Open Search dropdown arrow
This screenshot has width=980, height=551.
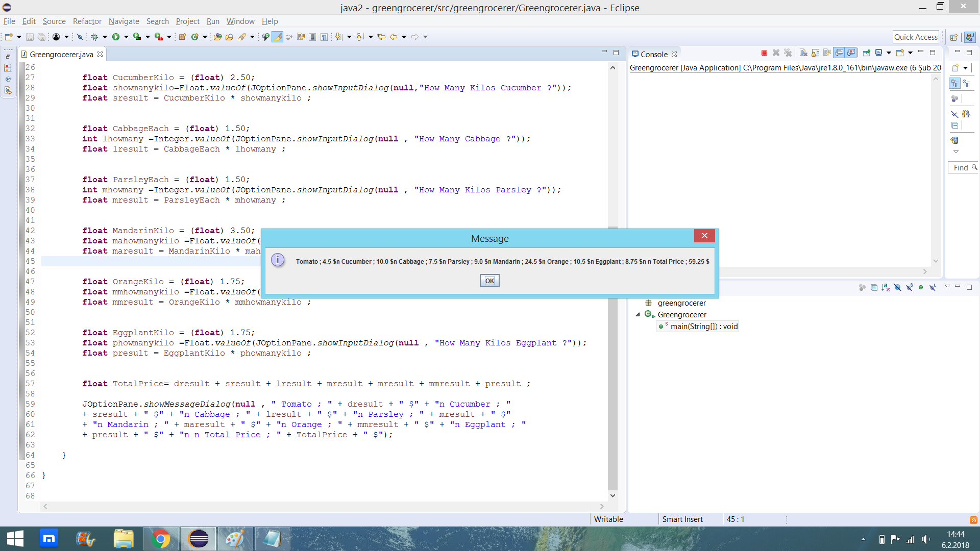252,37
